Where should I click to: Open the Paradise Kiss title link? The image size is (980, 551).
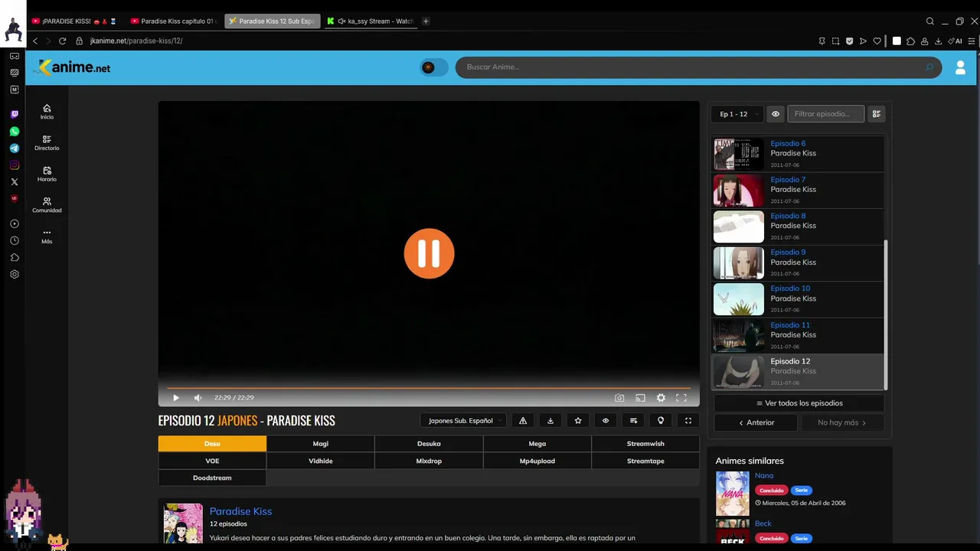240,511
